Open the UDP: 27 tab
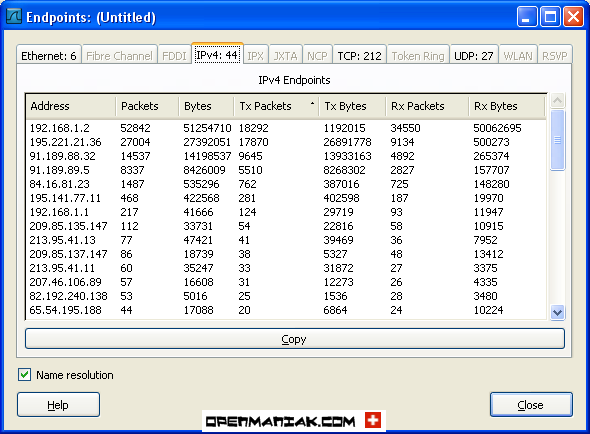This screenshot has height=434, width=590. coord(473,56)
